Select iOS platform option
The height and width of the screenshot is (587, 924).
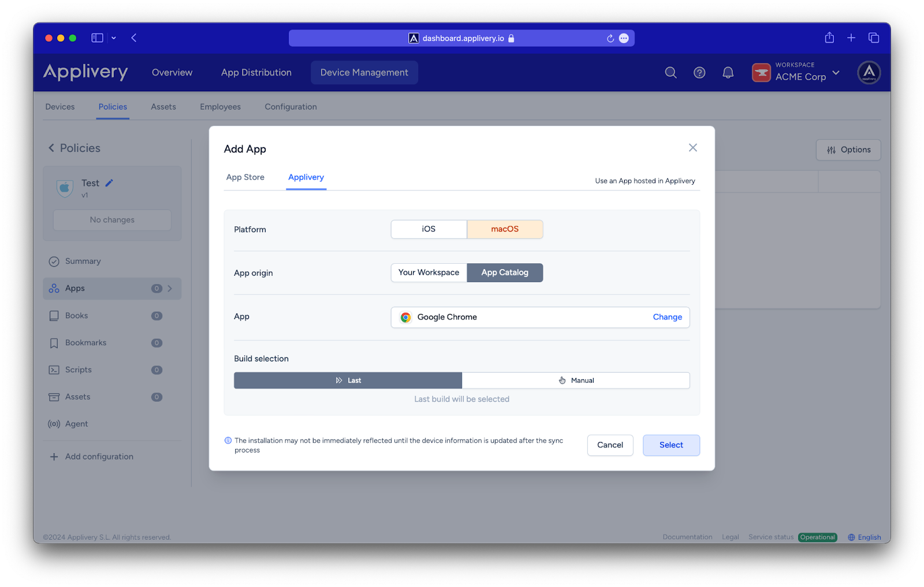(x=429, y=229)
